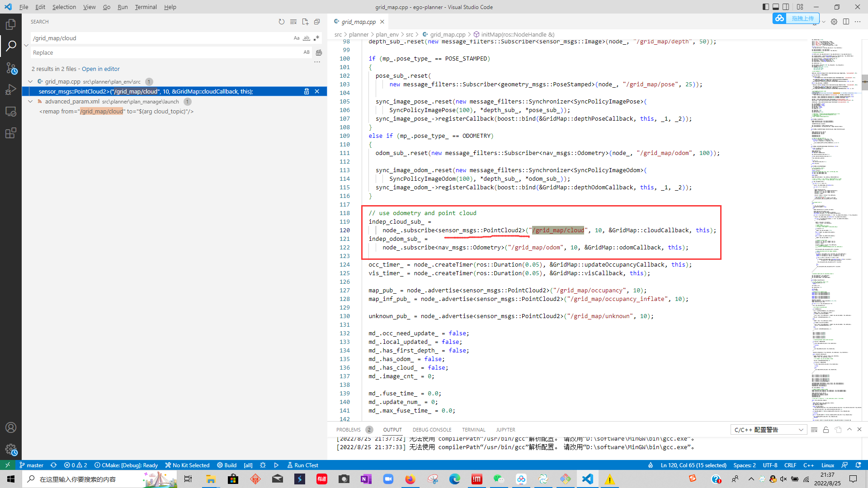Open the Source Control view
The image size is (868, 488).
11,68
